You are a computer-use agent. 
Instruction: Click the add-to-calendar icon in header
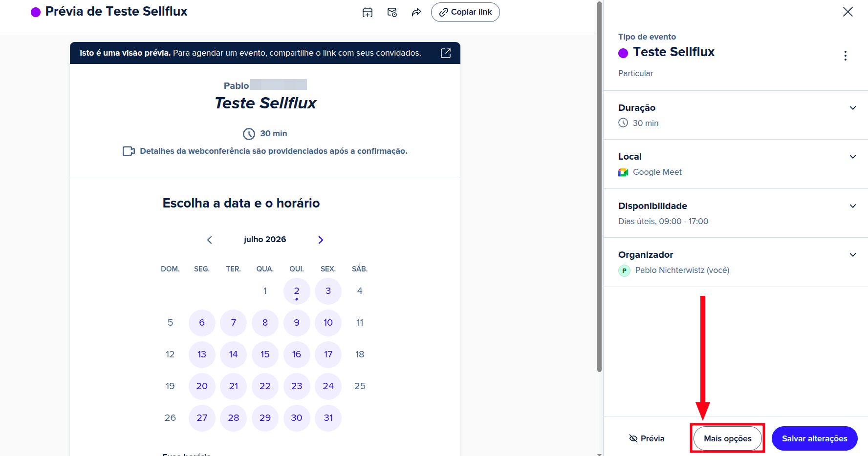pyautogui.click(x=368, y=12)
